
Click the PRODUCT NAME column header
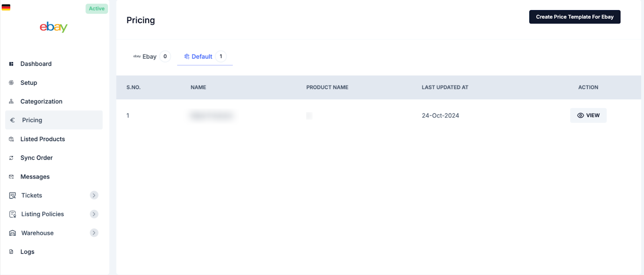pyautogui.click(x=327, y=87)
